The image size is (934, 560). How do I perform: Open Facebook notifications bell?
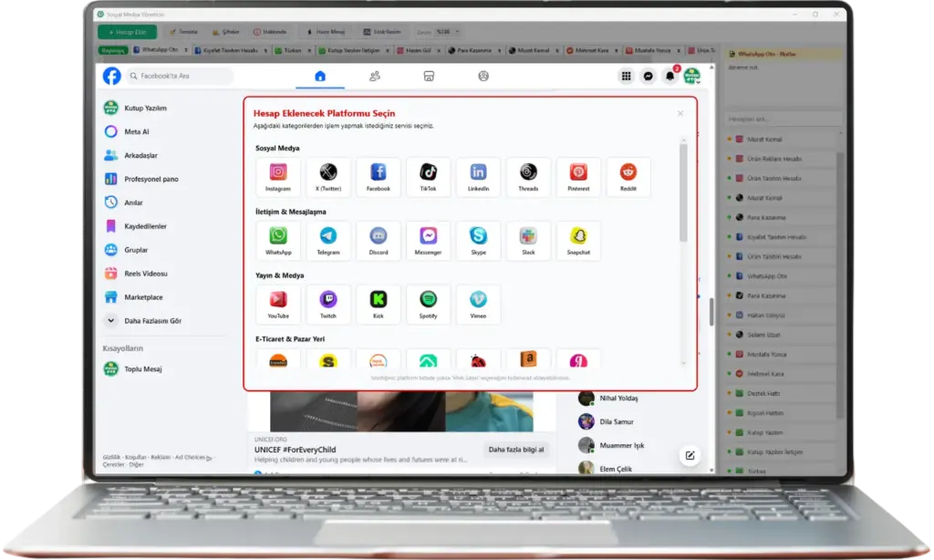coord(670,76)
